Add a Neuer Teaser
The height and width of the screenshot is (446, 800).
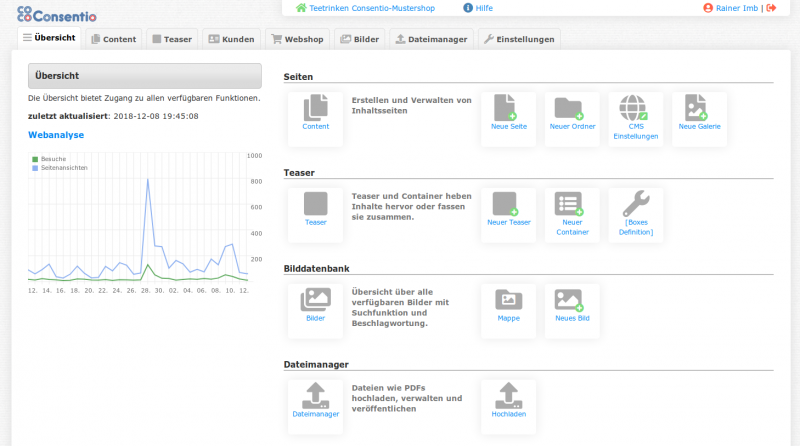[508, 204]
